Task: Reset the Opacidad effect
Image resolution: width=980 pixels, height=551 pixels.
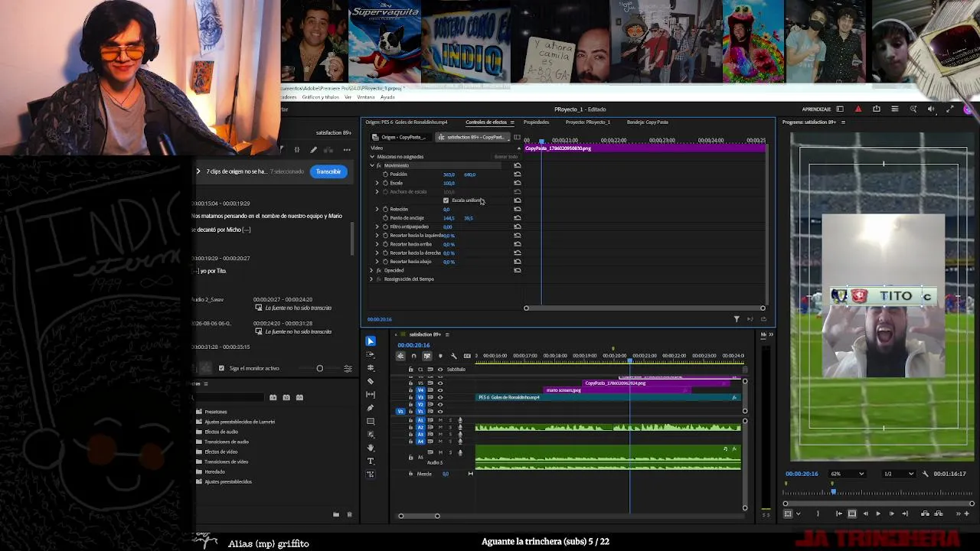Action: [518, 270]
